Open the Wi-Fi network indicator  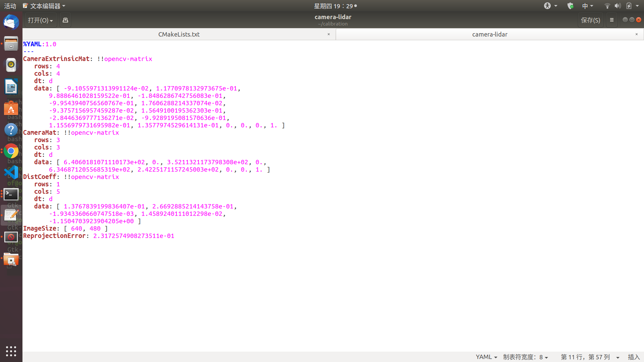point(607,6)
